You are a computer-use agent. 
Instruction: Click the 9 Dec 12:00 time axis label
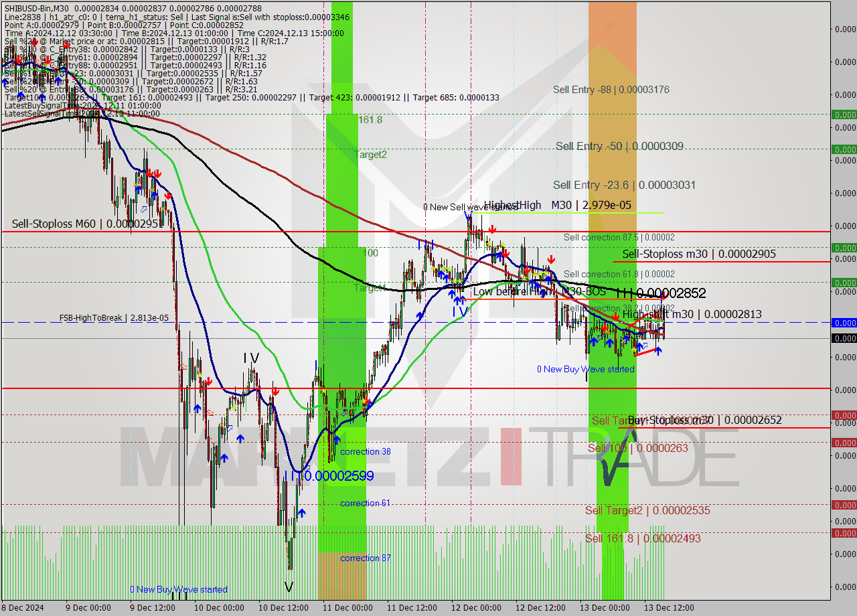pos(152,608)
